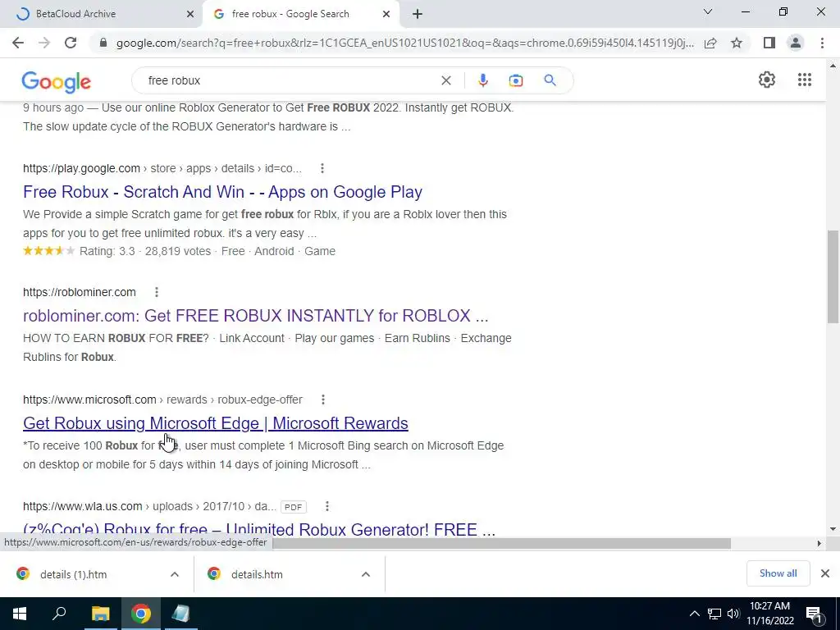This screenshot has height=630, width=840.
Task: Open Google quick settings gear
Action: click(x=767, y=80)
